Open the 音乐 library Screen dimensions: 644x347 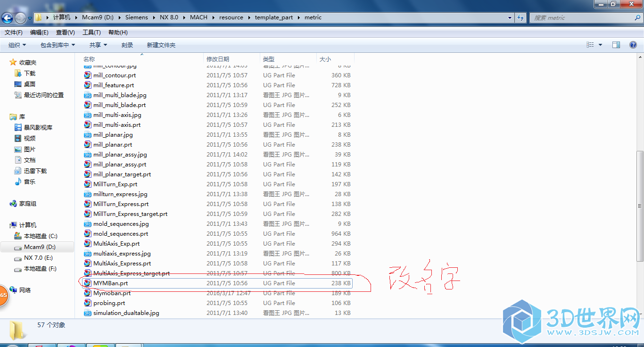click(x=30, y=182)
